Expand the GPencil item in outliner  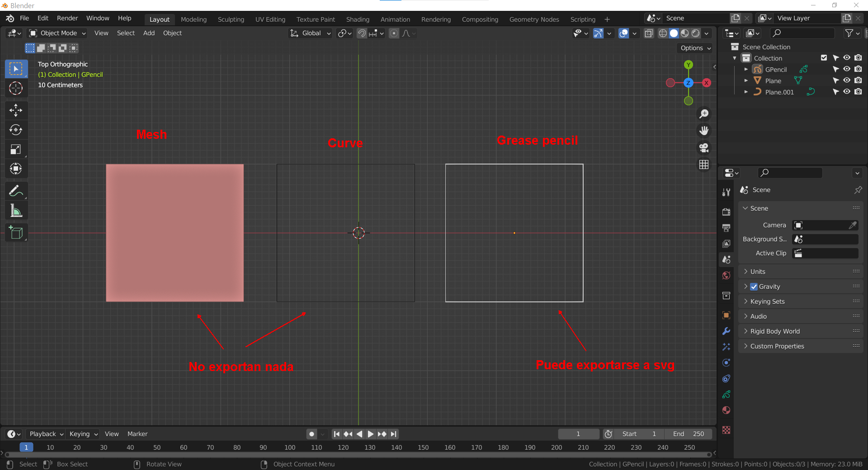point(746,69)
